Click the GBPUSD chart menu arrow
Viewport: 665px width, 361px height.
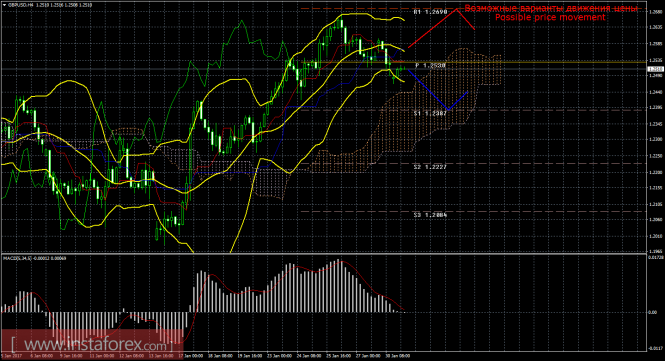click(4, 5)
